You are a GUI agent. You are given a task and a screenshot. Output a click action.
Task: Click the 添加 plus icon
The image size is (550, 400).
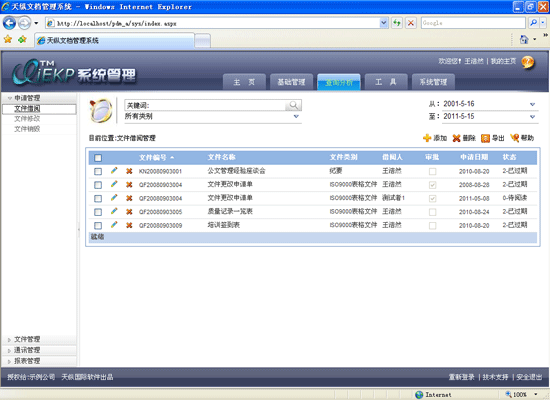(x=427, y=138)
